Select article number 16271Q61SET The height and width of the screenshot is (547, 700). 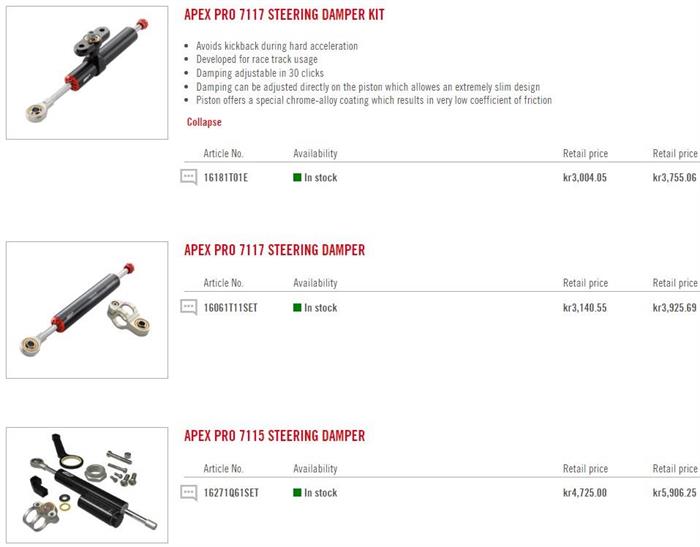point(231,493)
